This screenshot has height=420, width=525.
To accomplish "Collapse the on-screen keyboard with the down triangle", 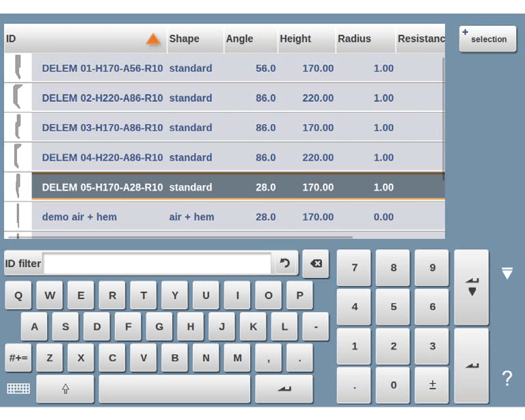I will tap(507, 273).
